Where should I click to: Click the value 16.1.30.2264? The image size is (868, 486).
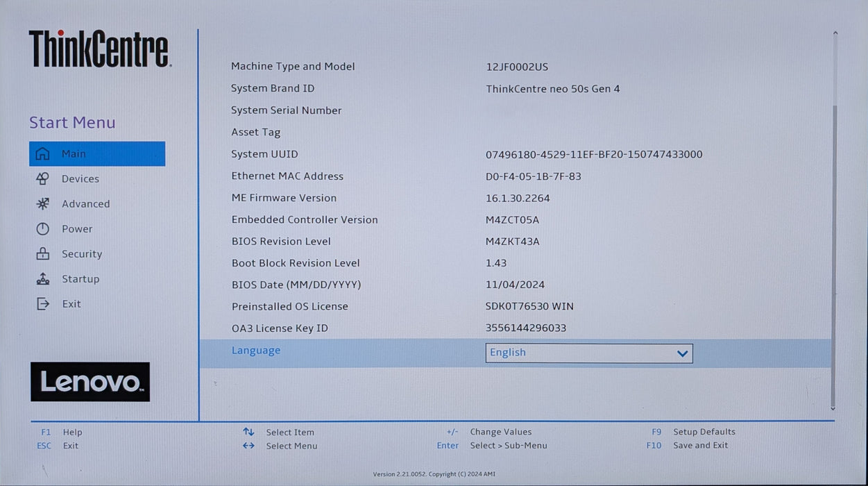[518, 199]
